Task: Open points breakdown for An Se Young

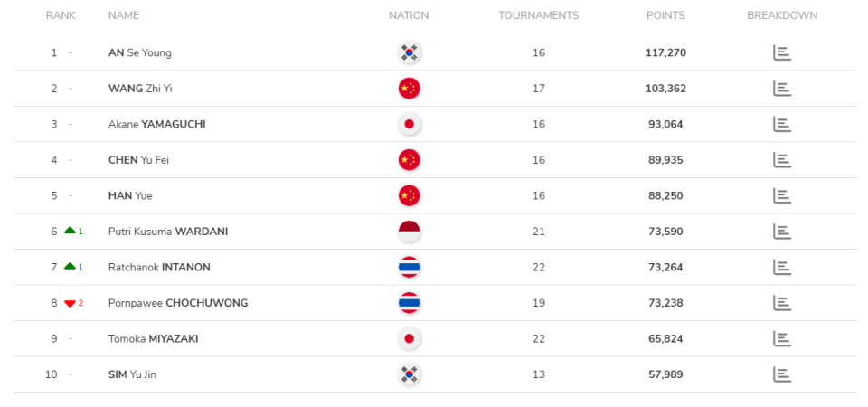Action: (x=782, y=52)
